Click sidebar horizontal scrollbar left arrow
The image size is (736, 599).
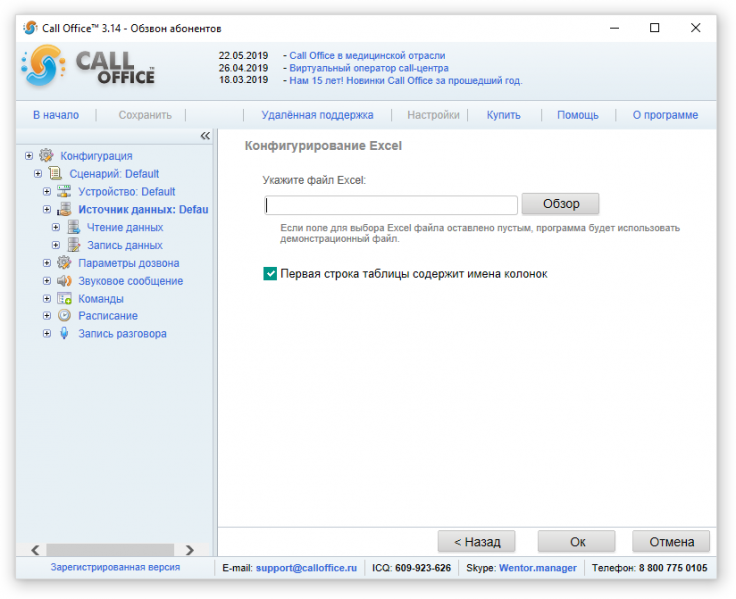(x=35, y=550)
